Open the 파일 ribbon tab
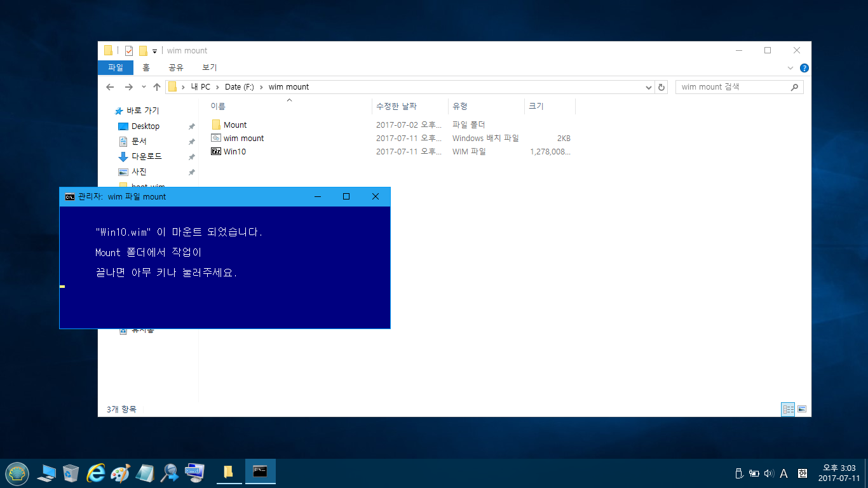Viewport: 868px width, 488px height. click(116, 67)
